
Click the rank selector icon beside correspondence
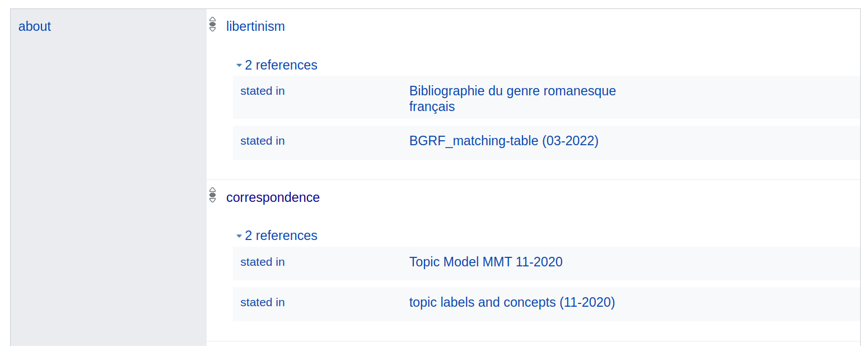pyautogui.click(x=212, y=195)
